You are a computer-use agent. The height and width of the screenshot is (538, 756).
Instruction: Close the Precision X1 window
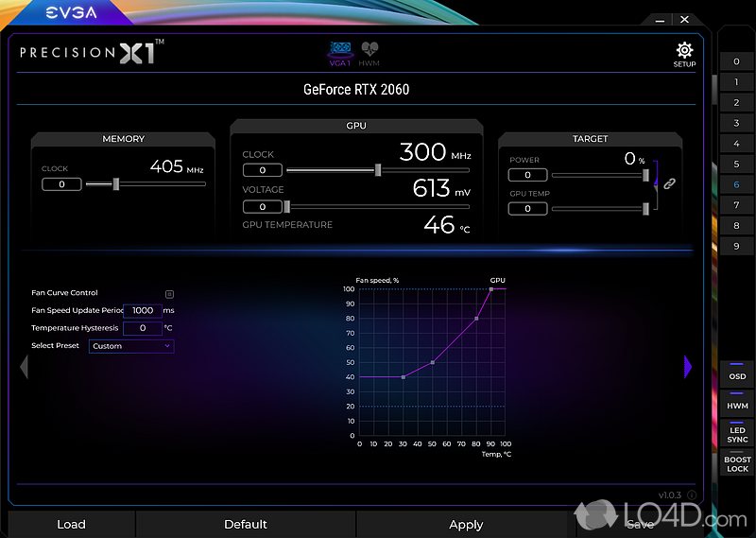(x=684, y=20)
